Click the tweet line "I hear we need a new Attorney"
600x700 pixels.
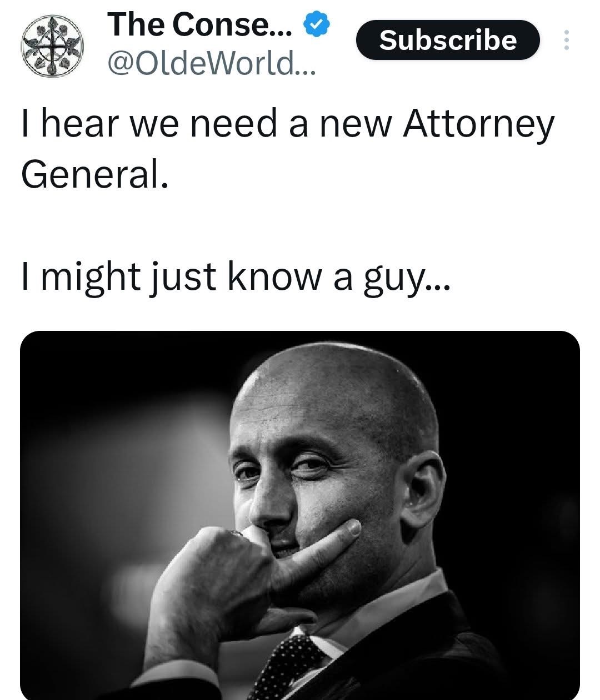tap(287, 123)
